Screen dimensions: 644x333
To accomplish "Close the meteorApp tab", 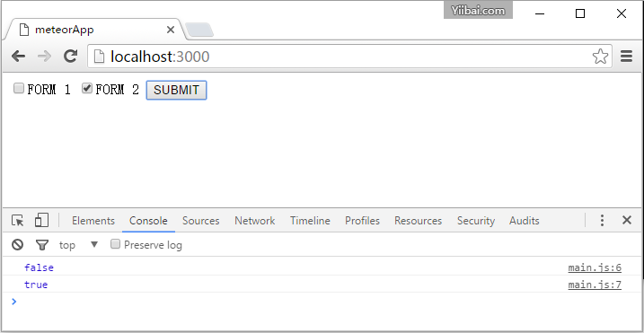I will 171,30.
